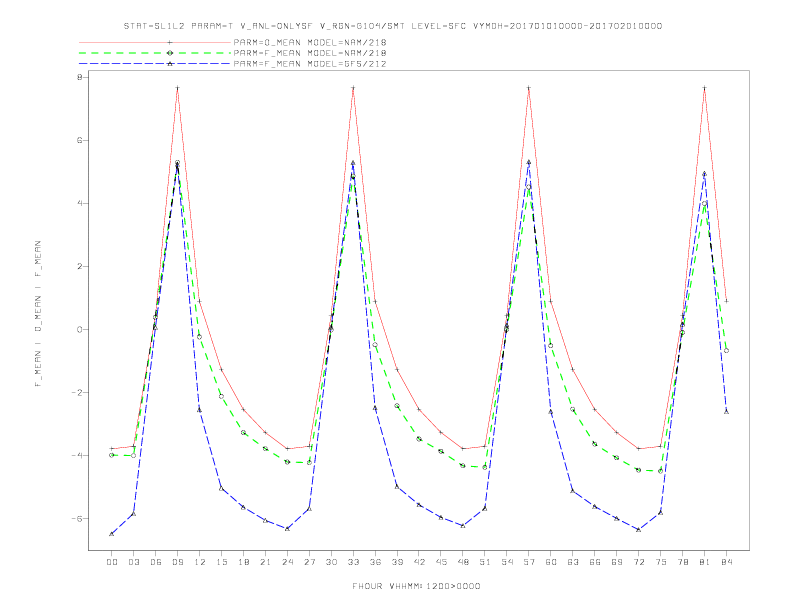The width and height of the screenshot is (792, 612).
Task: Click red line peak point at hour 09
Action: (x=177, y=88)
